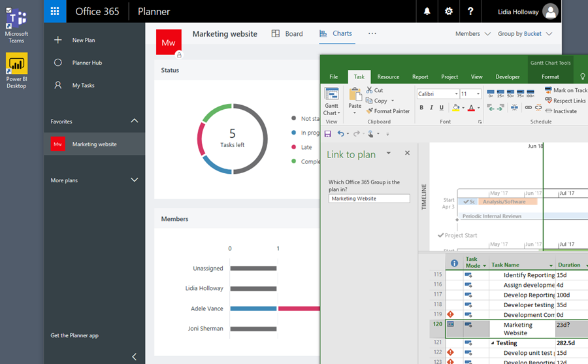This screenshot has width=588, height=364.
Task: Click Get the Planner app link
Action: coord(74,335)
